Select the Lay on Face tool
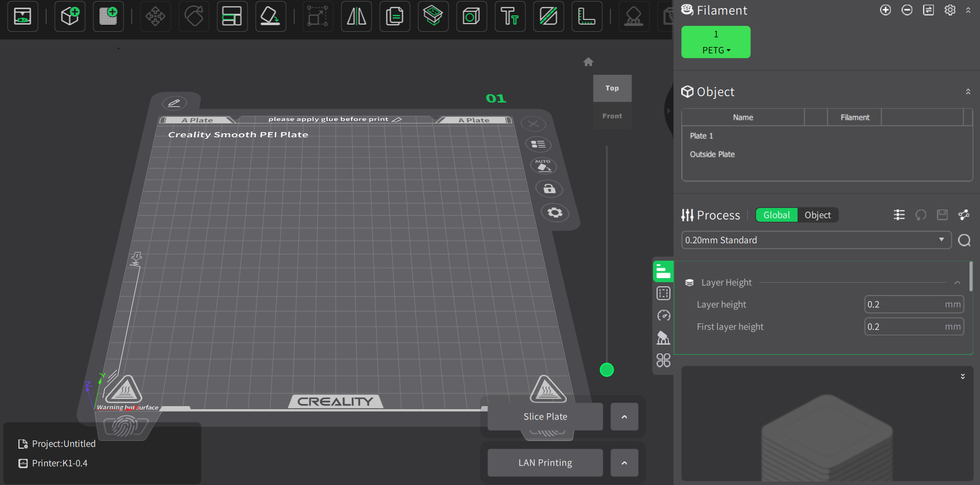This screenshot has width=980, height=485. click(x=271, y=16)
